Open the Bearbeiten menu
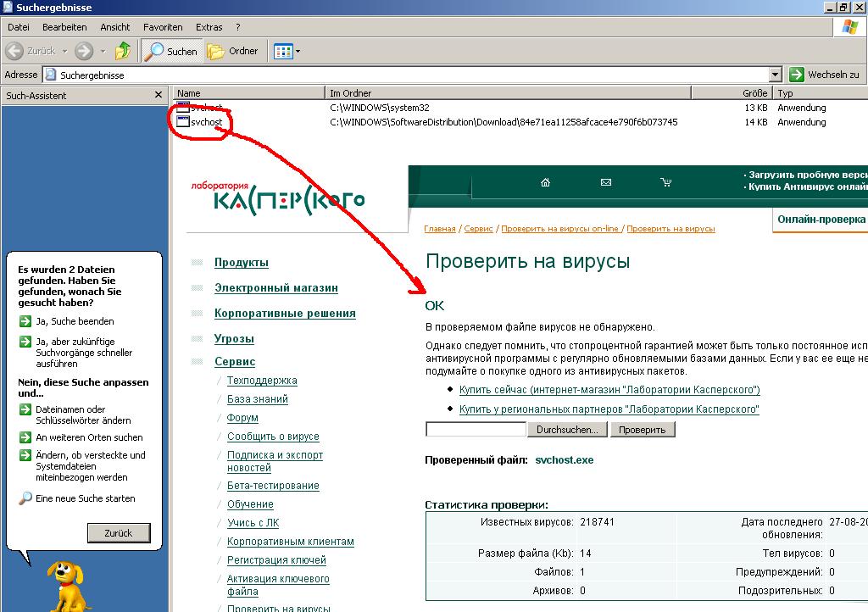 point(64,27)
